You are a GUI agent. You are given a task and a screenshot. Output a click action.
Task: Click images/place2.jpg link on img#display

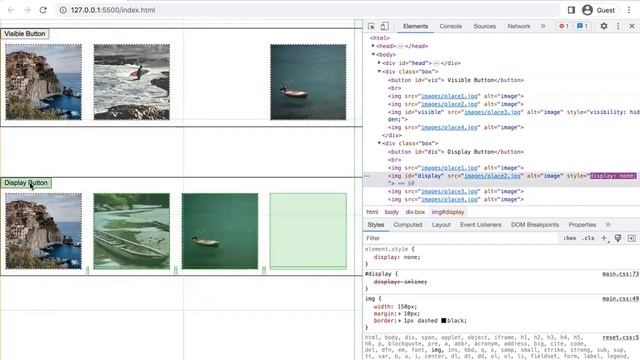pyautogui.click(x=492, y=176)
